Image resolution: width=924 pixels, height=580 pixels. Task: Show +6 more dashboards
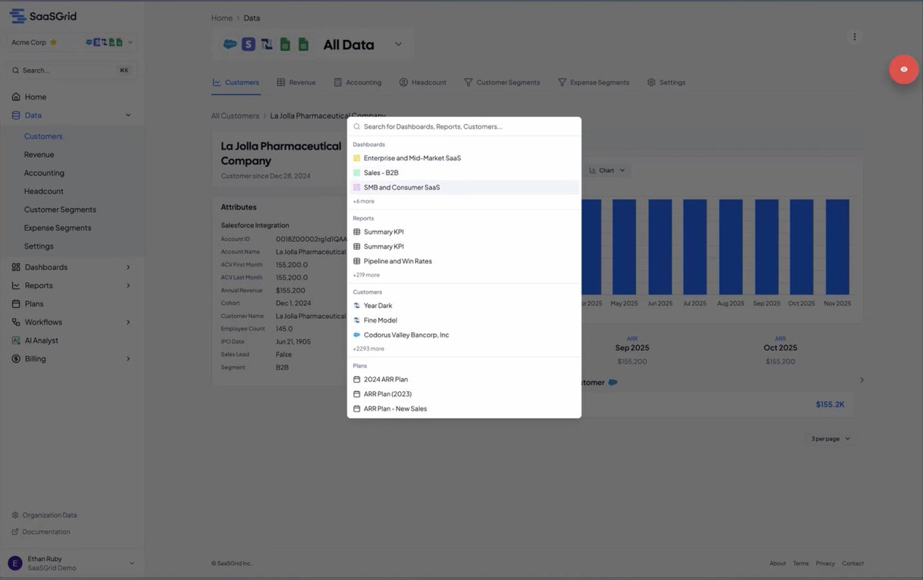coord(363,201)
